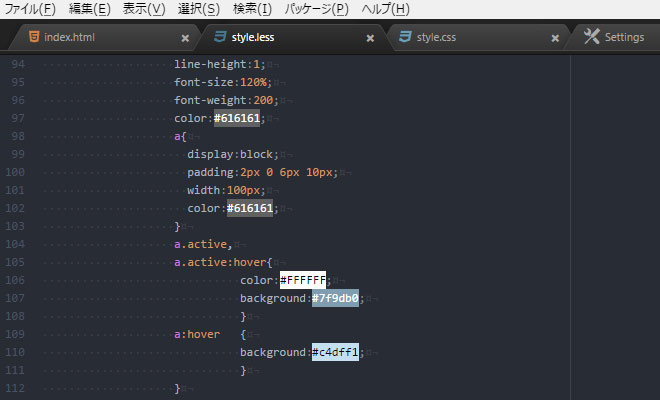Open the ファイル(F) menu
Screen dimensions: 660x400
pyautogui.click(x=29, y=9)
